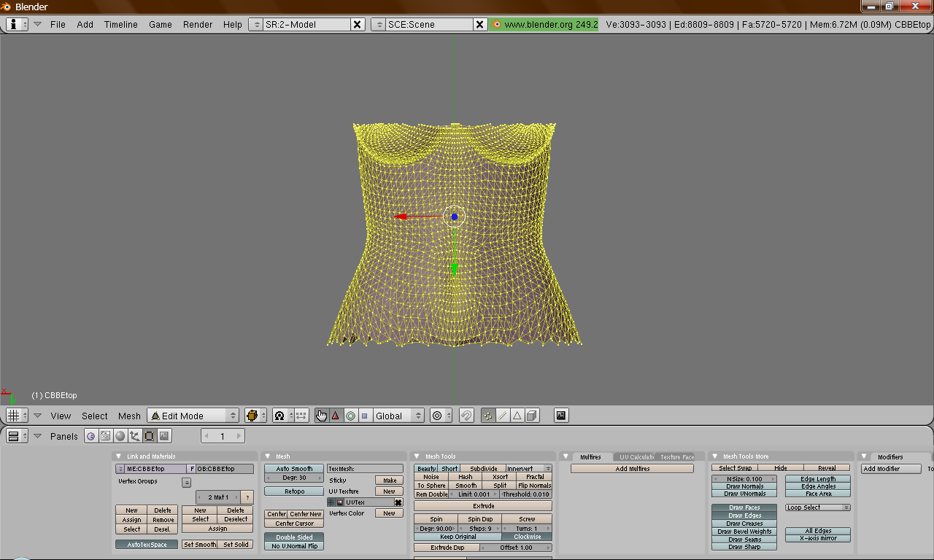The height and width of the screenshot is (560, 934).
Task: Open the Mesh menu in 3D header
Action: click(x=129, y=416)
